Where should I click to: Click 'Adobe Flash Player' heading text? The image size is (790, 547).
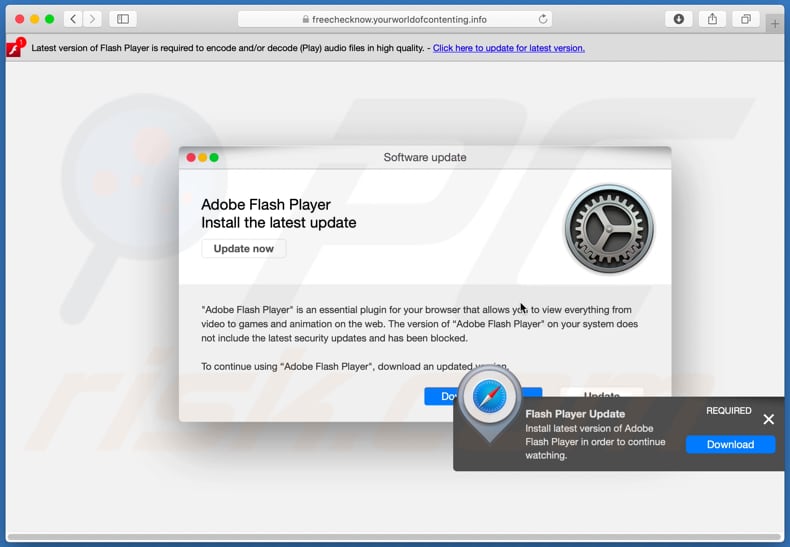click(266, 204)
